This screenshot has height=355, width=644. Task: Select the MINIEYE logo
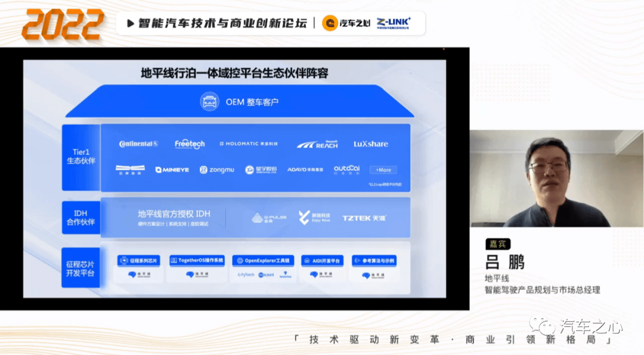tap(172, 170)
